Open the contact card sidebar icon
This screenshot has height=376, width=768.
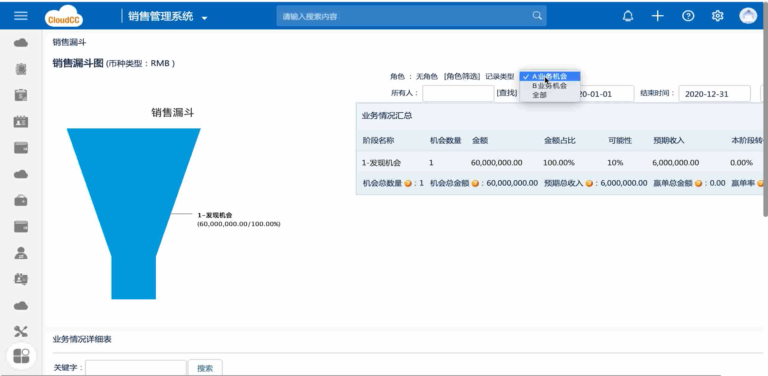point(21,121)
